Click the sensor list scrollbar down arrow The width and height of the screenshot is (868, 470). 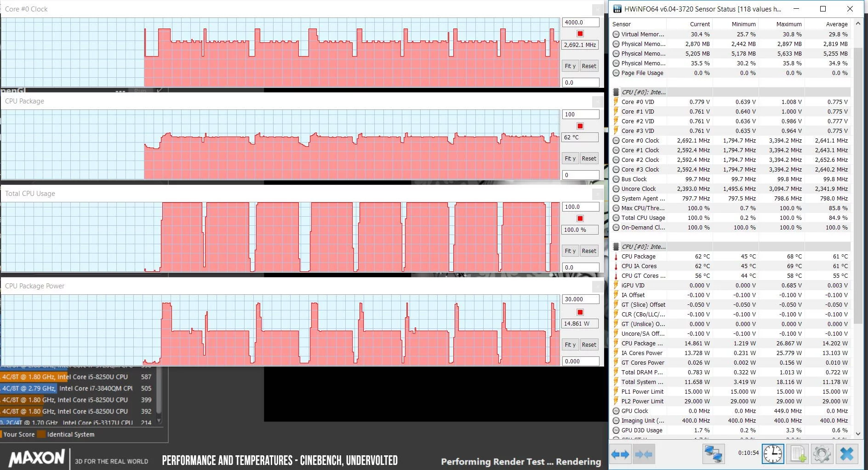(x=858, y=433)
